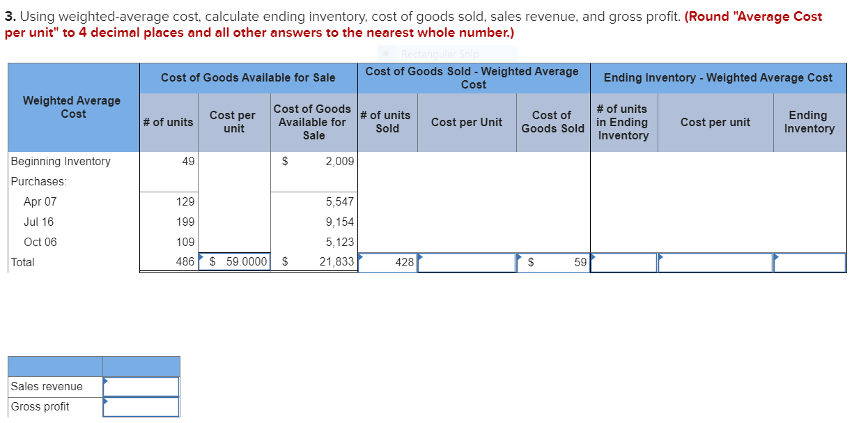The image size is (868, 423).
Task: Click the Sales revenue label
Action: pos(47,387)
